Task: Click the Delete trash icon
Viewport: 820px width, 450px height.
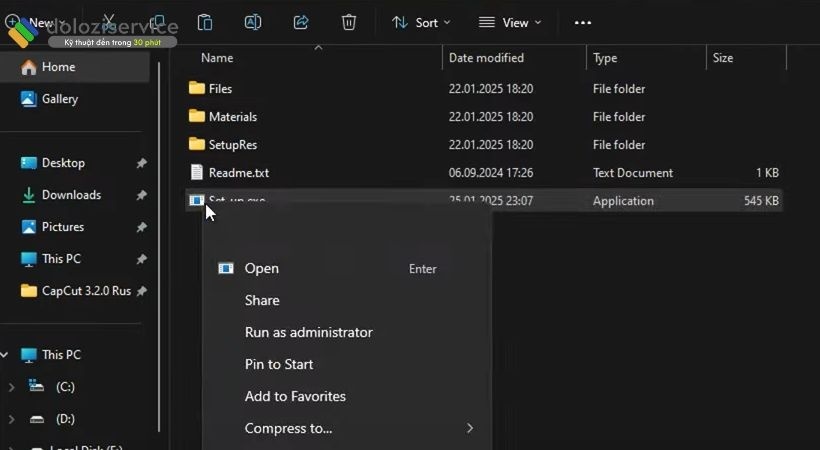Action: coord(349,22)
